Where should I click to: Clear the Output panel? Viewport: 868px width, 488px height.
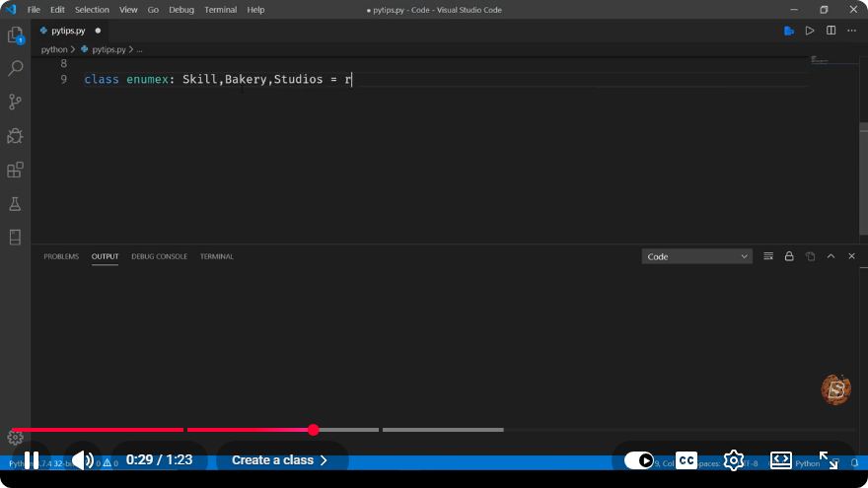(x=768, y=256)
